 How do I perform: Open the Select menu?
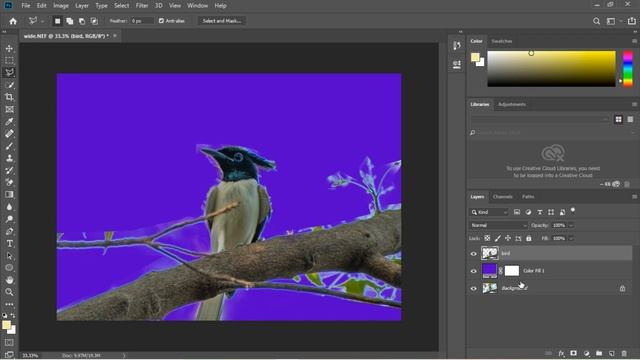coord(121,6)
